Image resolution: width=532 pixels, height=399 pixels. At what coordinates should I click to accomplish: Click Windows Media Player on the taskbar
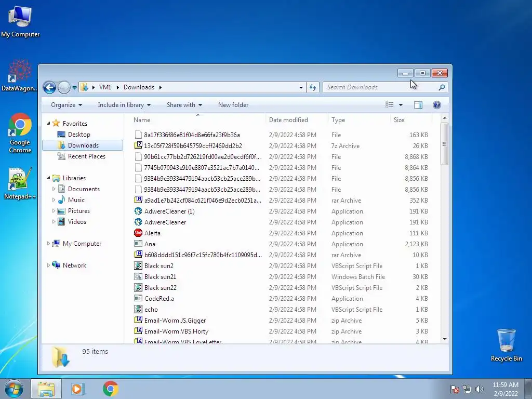[78, 389]
